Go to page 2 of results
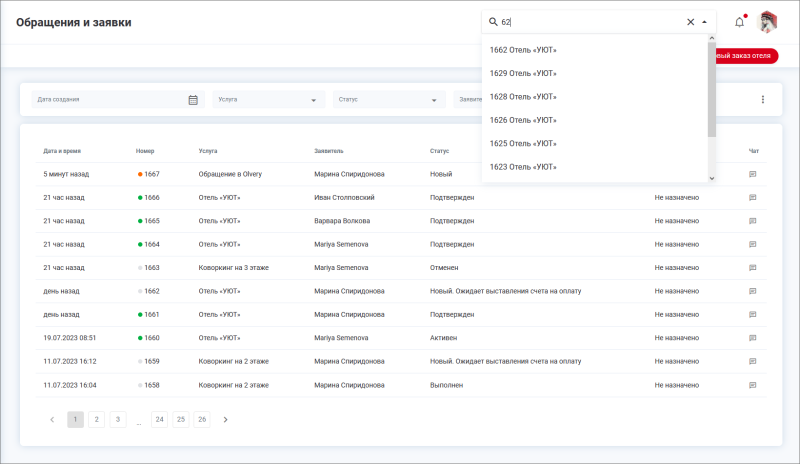 pos(97,420)
